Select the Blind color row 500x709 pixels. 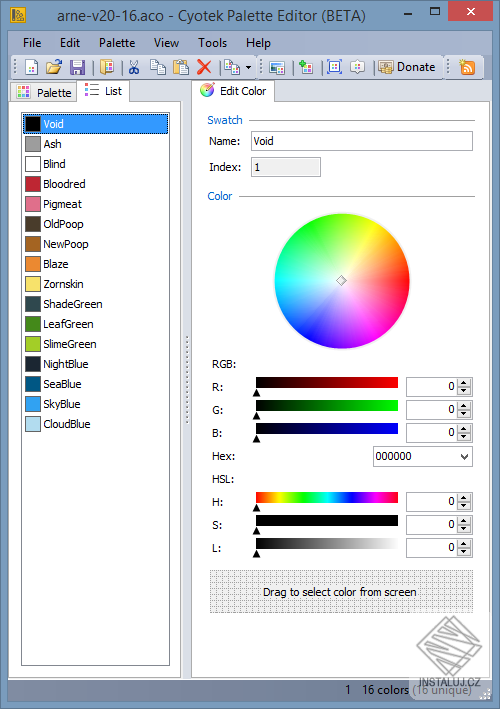tap(95, 164)
